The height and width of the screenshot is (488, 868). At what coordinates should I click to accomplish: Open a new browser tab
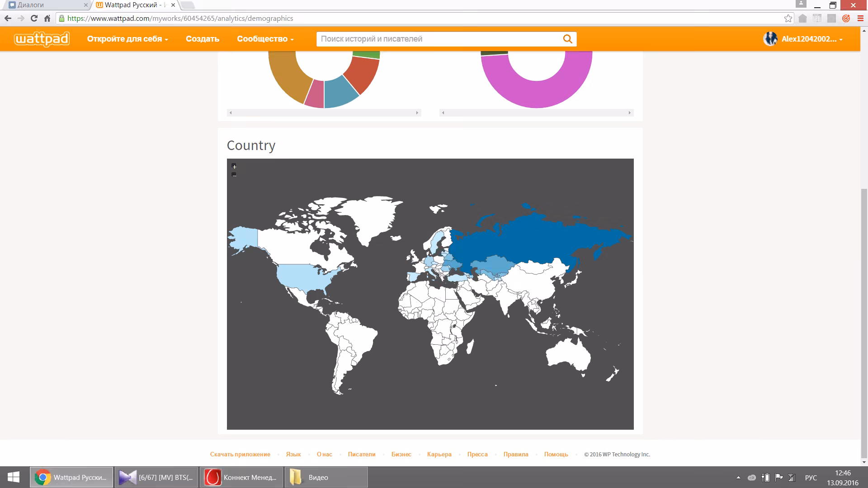(x=188, y=5)
